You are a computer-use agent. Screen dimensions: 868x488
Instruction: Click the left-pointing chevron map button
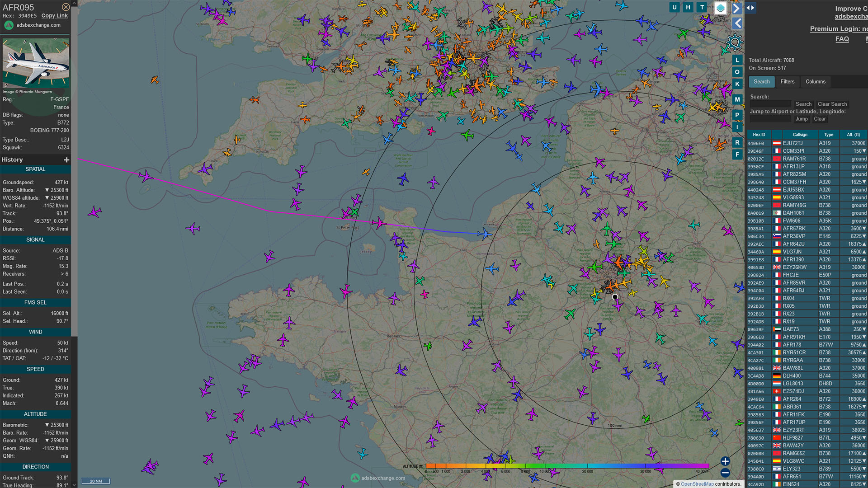(x=738, y=23)
